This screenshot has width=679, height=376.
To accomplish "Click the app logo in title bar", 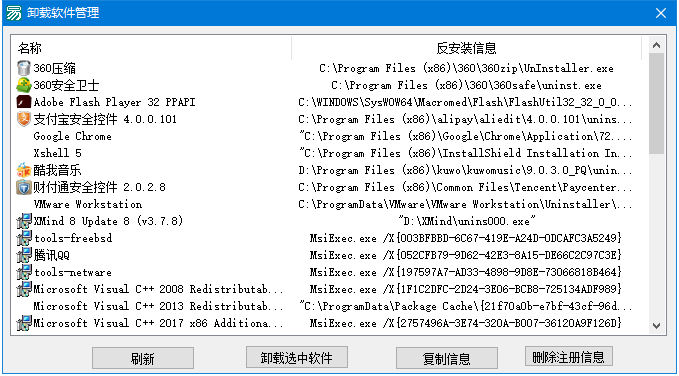I will 14,13.
